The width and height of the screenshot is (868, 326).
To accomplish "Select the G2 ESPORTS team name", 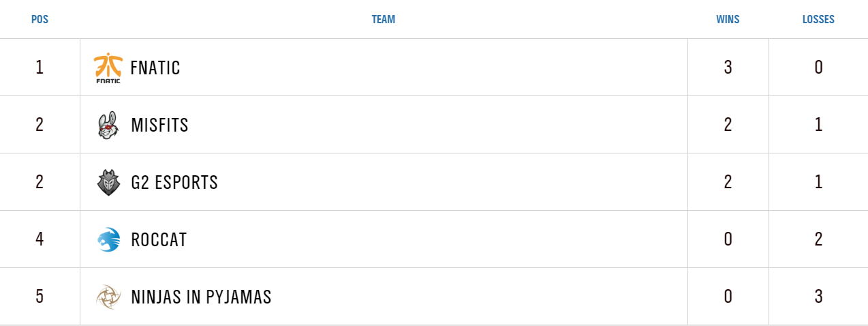I will click(174, 183).
